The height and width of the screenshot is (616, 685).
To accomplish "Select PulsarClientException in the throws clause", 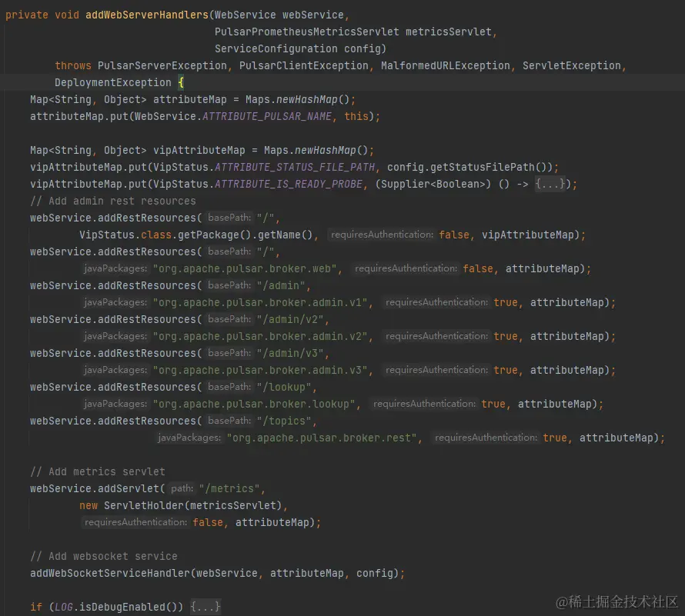I will [303, 65].
